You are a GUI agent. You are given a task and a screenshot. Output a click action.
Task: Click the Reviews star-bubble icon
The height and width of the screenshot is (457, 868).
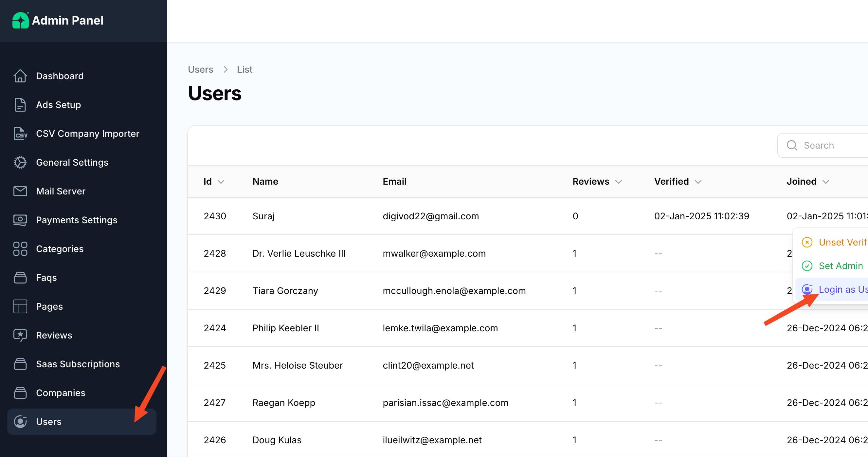20,335
